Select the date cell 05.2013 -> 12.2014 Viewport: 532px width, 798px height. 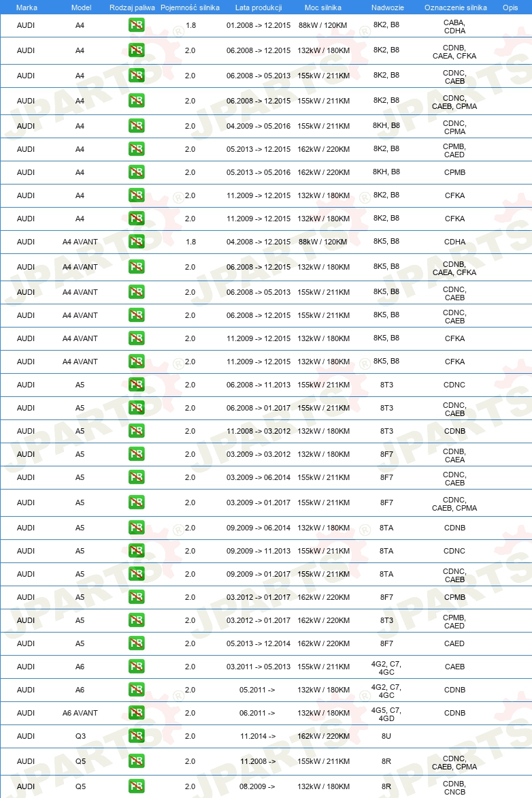[259, 644]
